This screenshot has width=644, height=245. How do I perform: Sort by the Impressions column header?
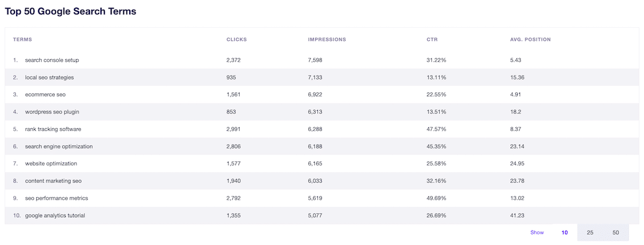click(327, 40)
